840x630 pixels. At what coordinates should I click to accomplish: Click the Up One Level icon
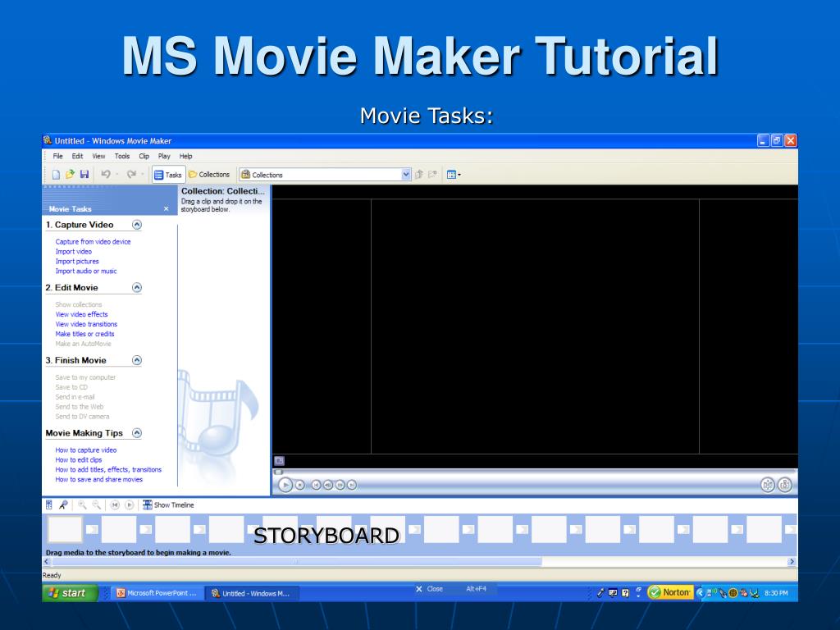[419, 174]
